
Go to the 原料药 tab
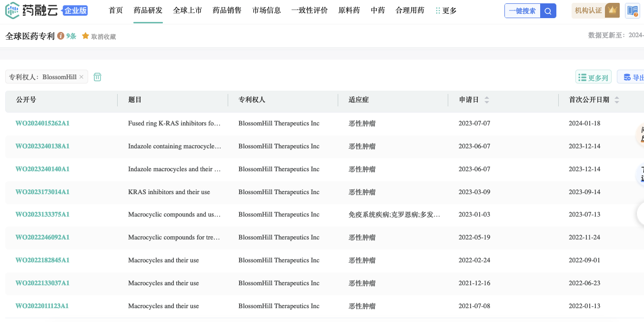pyautogui.click(x=349, y=10)
